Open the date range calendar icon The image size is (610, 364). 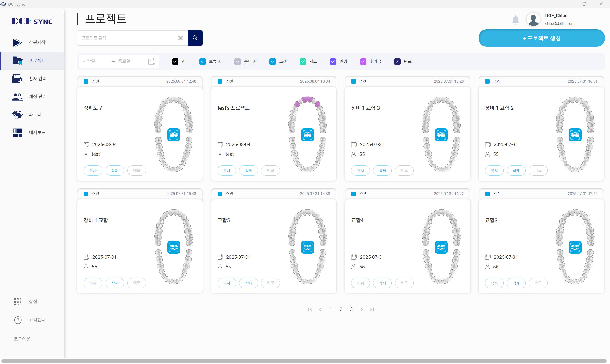coord(152,61)
